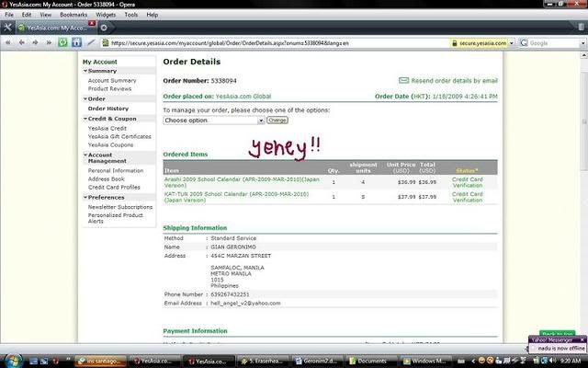588x368 pixels.
Task: Open a new tab with the plus icon
Action: [104, 28]
